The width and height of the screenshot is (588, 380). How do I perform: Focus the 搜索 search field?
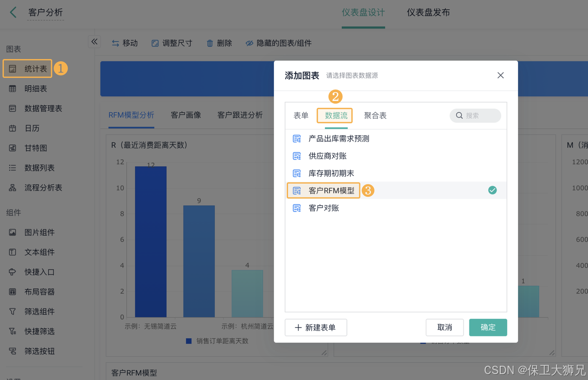pyautogui.click(x=475, y=116)
